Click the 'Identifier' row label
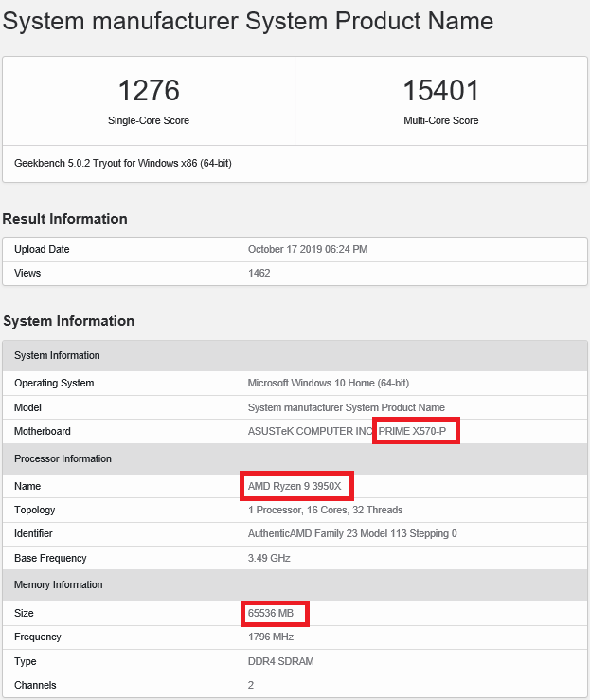 (x=33, y=534)
